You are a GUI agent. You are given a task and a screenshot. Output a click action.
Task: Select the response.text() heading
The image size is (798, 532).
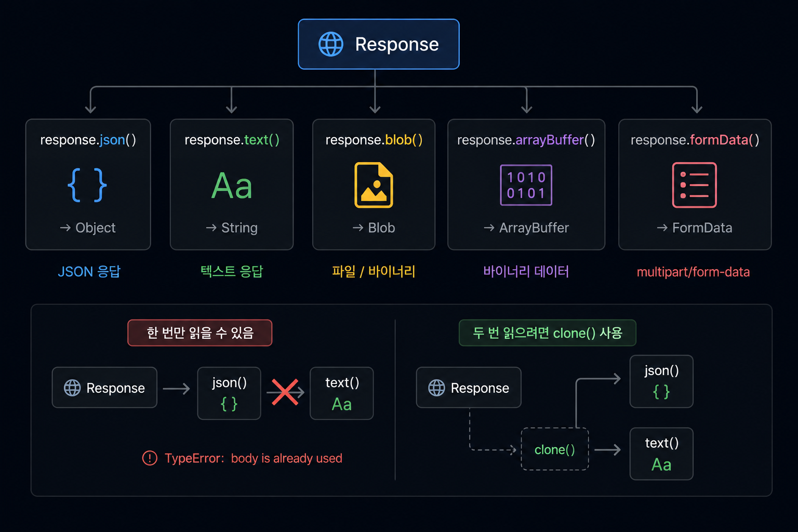pos(232,140)
